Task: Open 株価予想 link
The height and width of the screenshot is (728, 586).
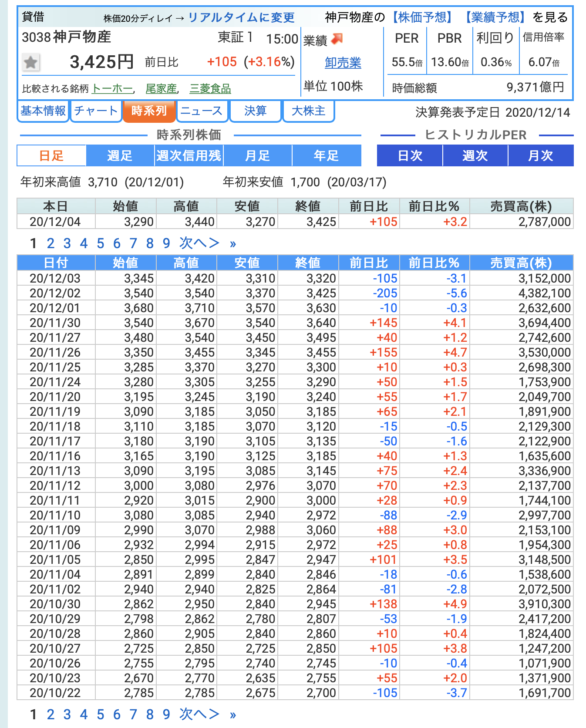Action: (422, 17)
